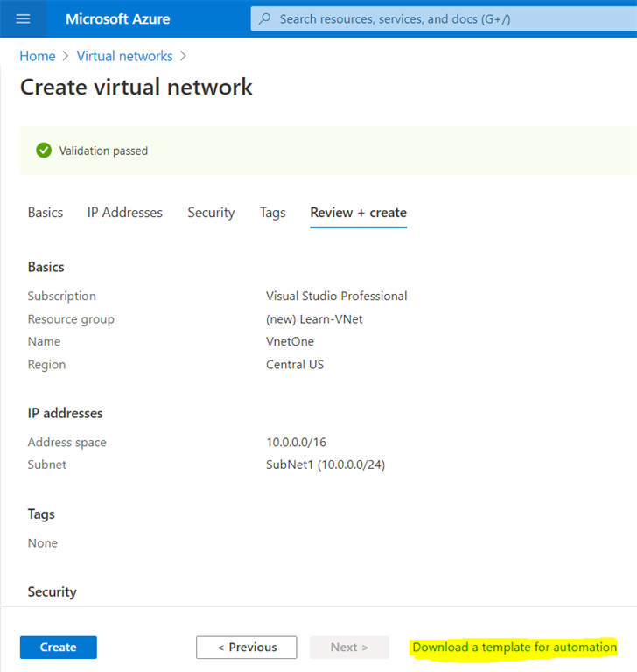637x672 pixels.
Task: Click the Validation passed message text
Action: pyautogui.click(x=103, y=150)
